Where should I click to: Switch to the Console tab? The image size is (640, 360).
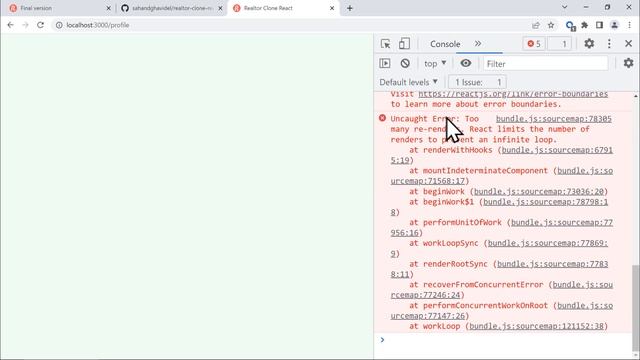[445, 44]
